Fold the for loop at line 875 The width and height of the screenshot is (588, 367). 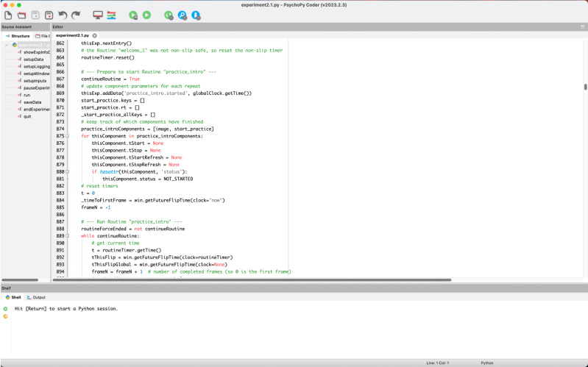pyautogui.click(x=67, y=136)
